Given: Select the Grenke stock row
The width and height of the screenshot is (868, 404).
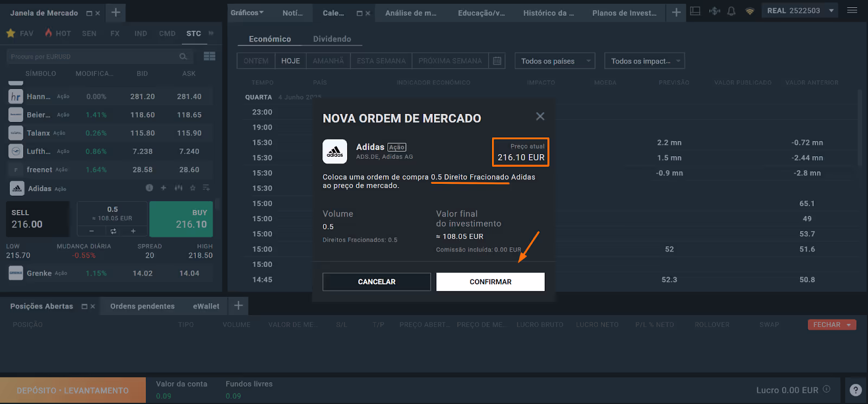Looking at the screenshot, I should tap(110, 273).
